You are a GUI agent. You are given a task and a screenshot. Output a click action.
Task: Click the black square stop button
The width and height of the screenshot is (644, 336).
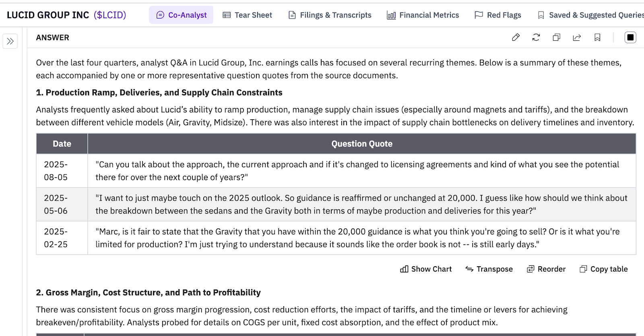(630, 37)
